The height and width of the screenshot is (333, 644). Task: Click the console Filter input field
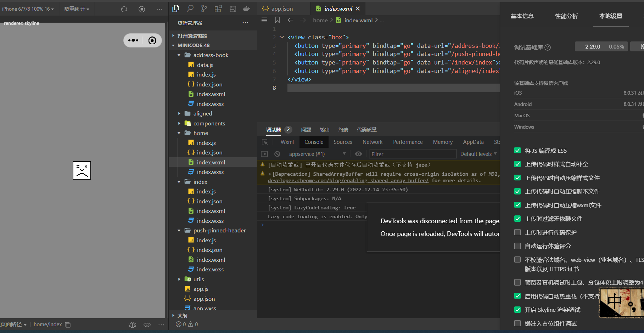(413, 154)
